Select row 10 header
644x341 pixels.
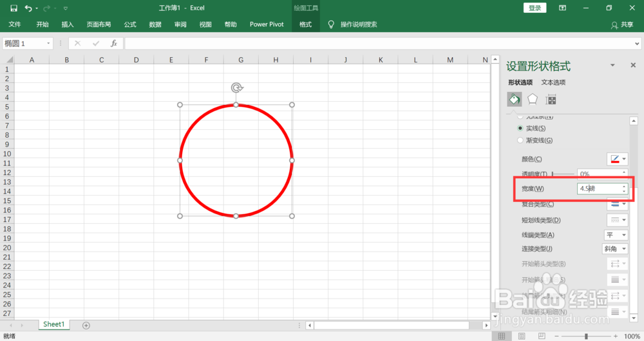[7, 154]
